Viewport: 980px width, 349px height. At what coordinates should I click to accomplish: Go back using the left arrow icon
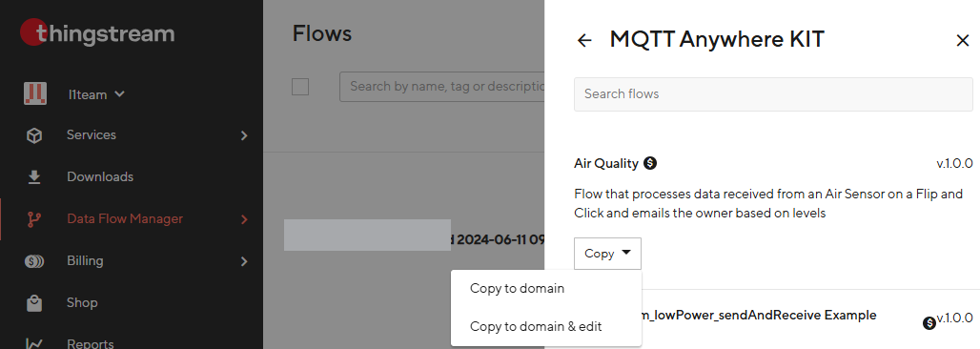pyautogui.click(x=584, y=41)
